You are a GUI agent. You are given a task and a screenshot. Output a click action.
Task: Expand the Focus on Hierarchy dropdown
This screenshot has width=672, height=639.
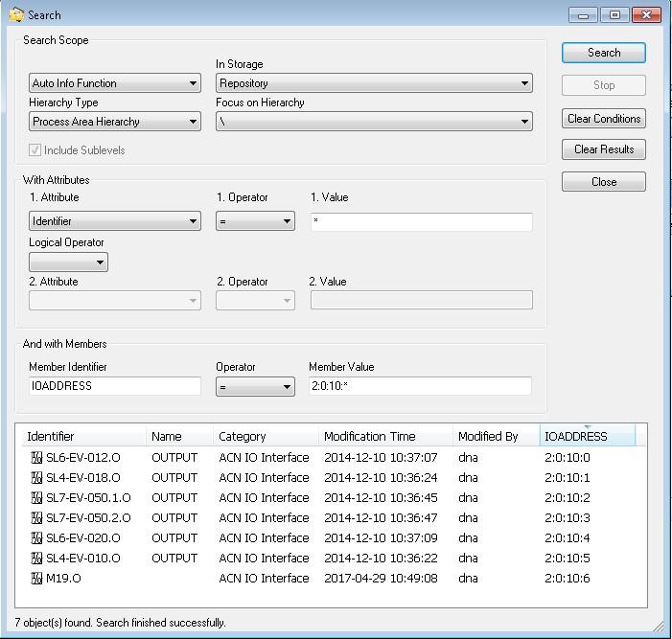[x=374, y=122]
